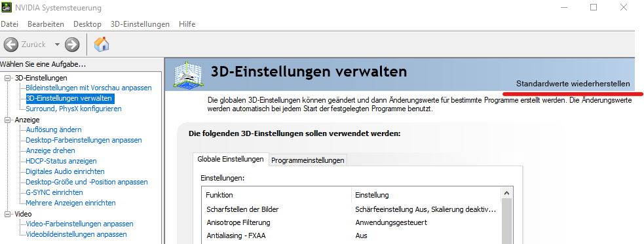
Task: Open Desktop-Farbeinstellungen anpassen
Action: click(x=84, y=140)
